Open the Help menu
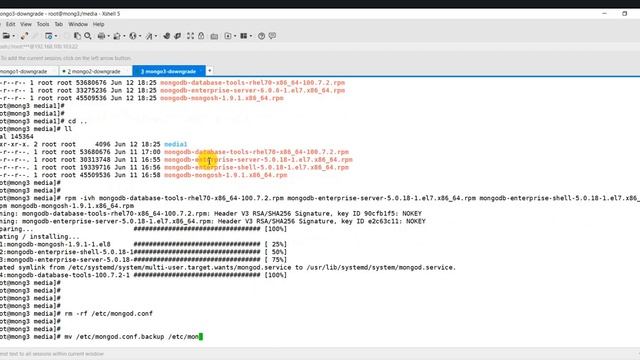Viewport: 640px width, 360px height. (x=98, y=24)
